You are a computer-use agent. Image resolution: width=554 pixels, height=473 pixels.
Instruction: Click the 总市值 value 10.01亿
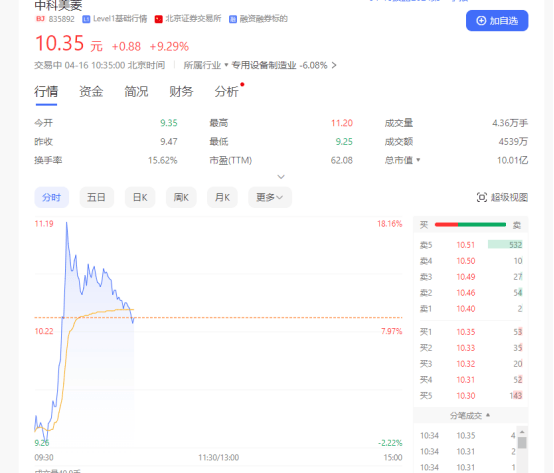point(513,160)
